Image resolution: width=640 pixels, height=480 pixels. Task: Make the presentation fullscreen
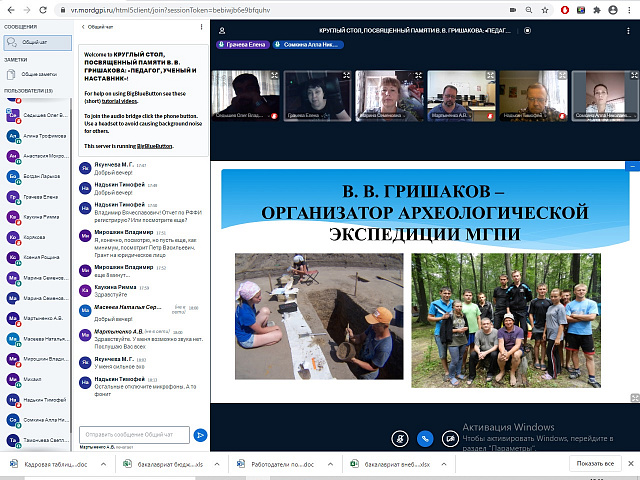coord(635,398)
